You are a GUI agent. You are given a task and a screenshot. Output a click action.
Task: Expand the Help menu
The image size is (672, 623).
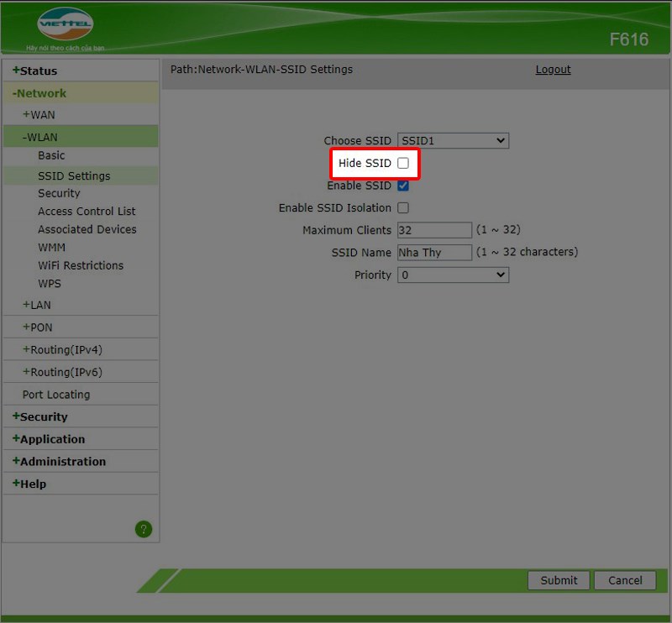pos(29,484)
